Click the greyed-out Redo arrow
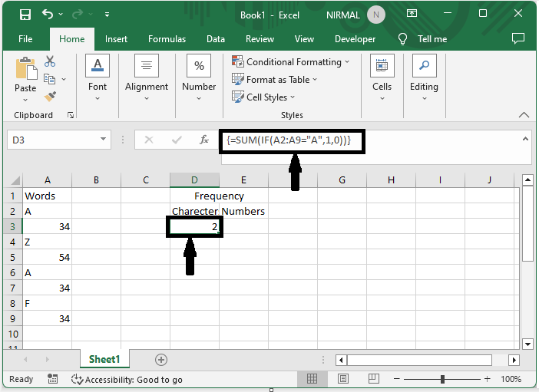 78,15
